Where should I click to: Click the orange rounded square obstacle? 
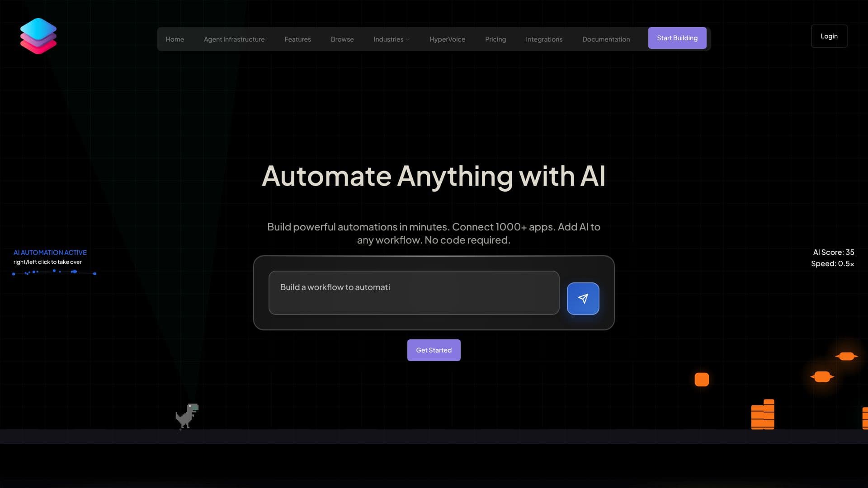pyautogui.click(x=702, y=380)
